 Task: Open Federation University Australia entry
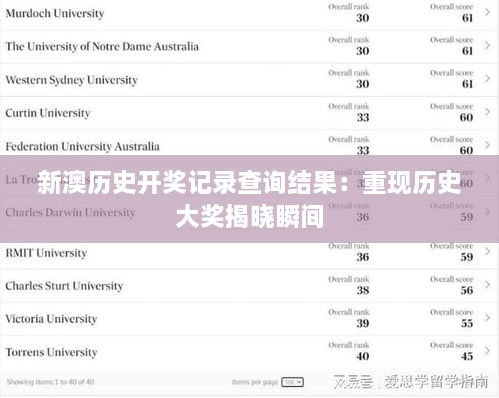tap(83, 146)
